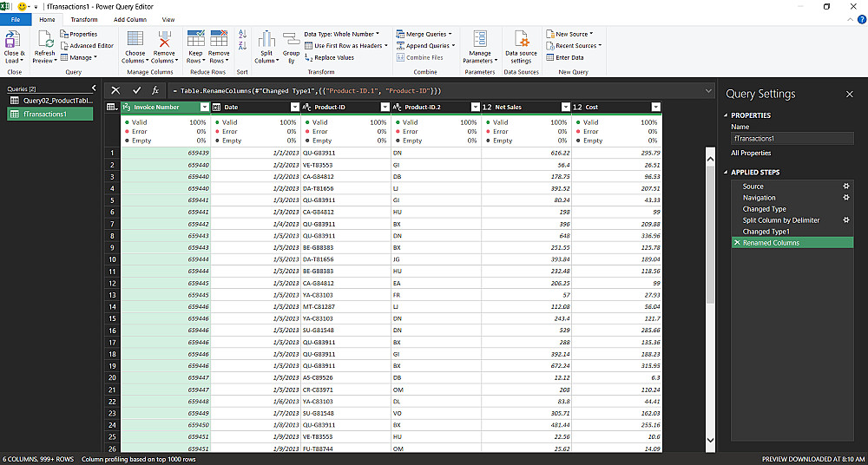
Task: Open the Advanced Editor
Action: pos(87,46)
